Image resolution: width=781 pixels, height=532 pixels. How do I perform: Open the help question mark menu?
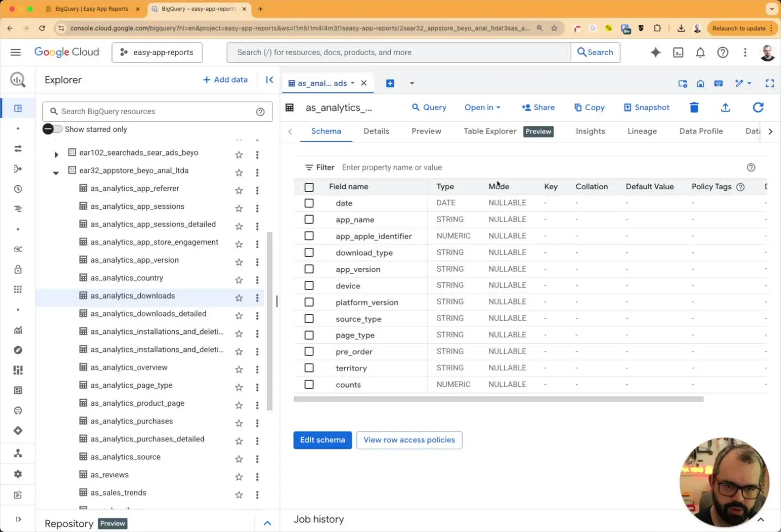pyautogui.click(x=722, y=52)
